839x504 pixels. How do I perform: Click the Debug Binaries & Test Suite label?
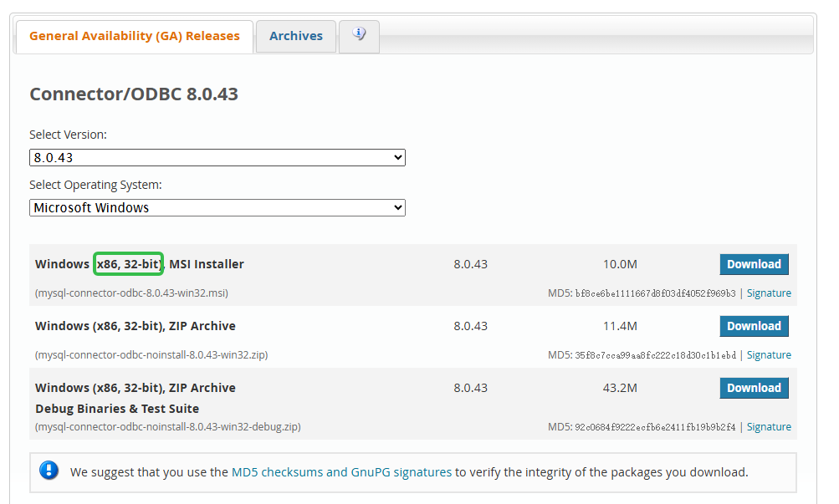117,409
